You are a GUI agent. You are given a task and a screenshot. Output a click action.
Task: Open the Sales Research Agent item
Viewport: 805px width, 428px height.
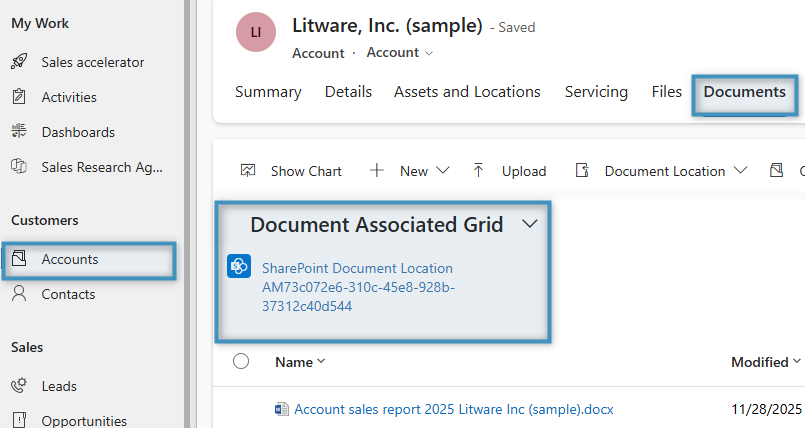click(100, 167)
